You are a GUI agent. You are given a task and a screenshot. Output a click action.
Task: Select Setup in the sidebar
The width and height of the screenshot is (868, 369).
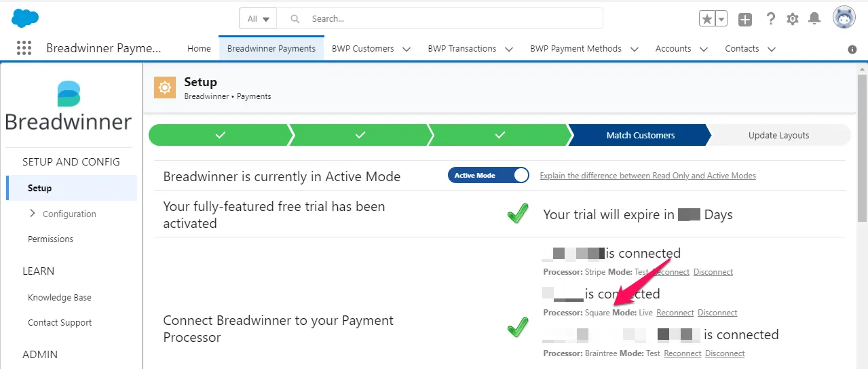click(x=71, y=188)
